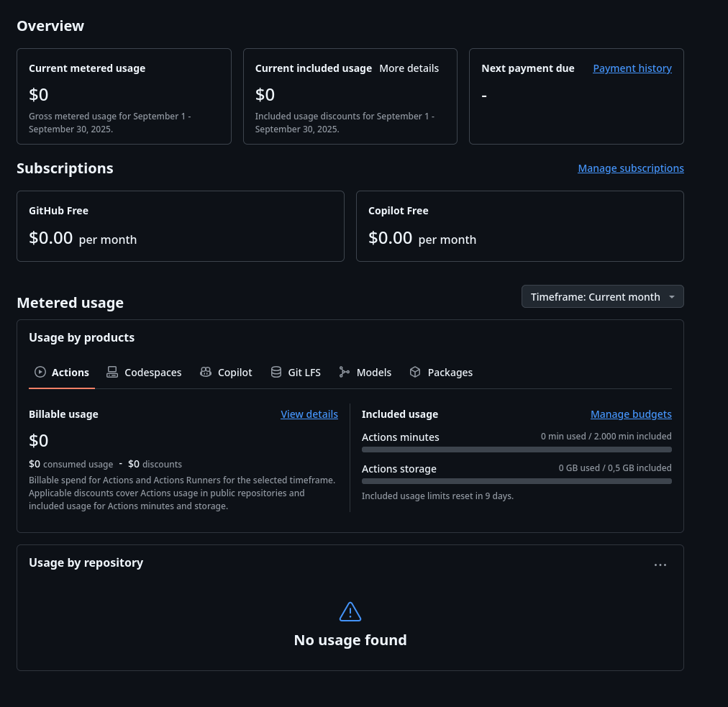The height and width of the screenshot is (707, 728).
Task: Open the Packages tab
Action: 450,373
